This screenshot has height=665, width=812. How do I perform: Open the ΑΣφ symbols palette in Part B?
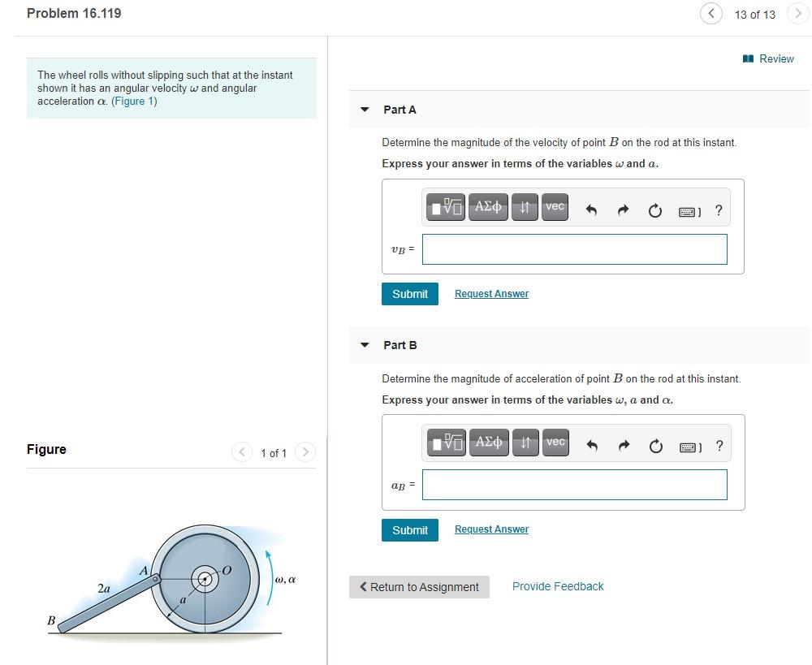489,443
